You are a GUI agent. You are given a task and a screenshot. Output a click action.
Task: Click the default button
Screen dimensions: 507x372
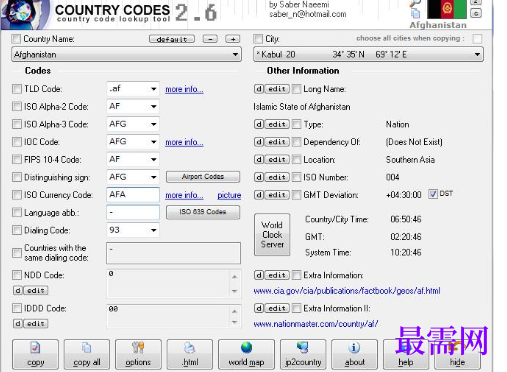[172, 39]
